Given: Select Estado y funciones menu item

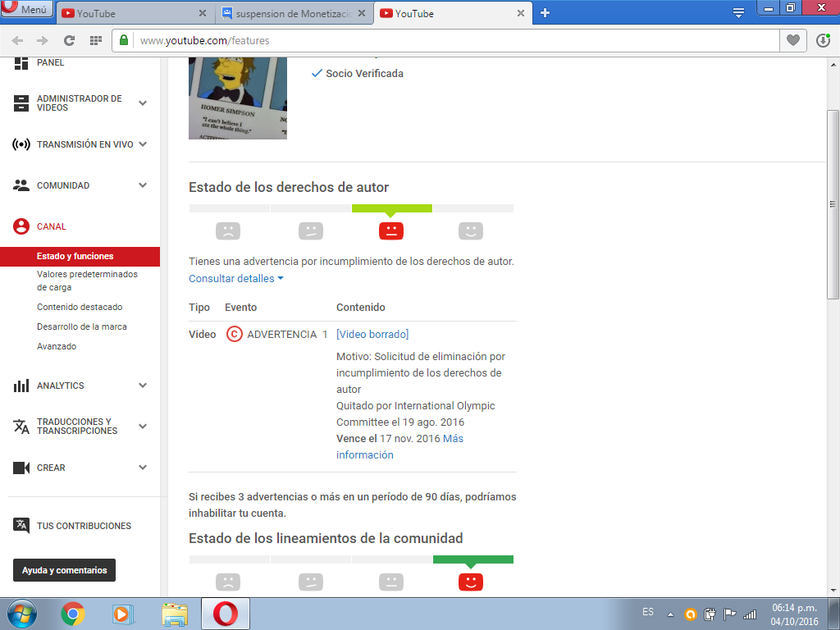Looking at the screenshot, I should pyautogui.click(x=80, y=256).
